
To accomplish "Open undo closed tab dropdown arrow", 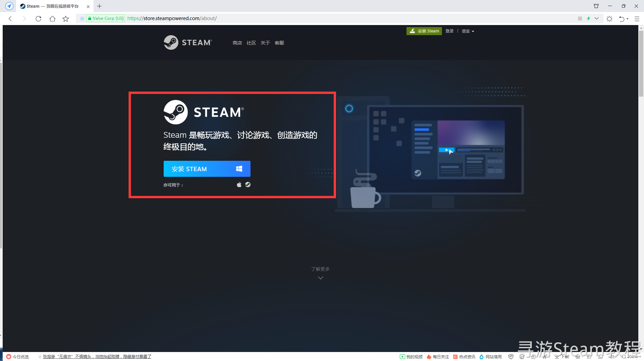I will [628, 19].
